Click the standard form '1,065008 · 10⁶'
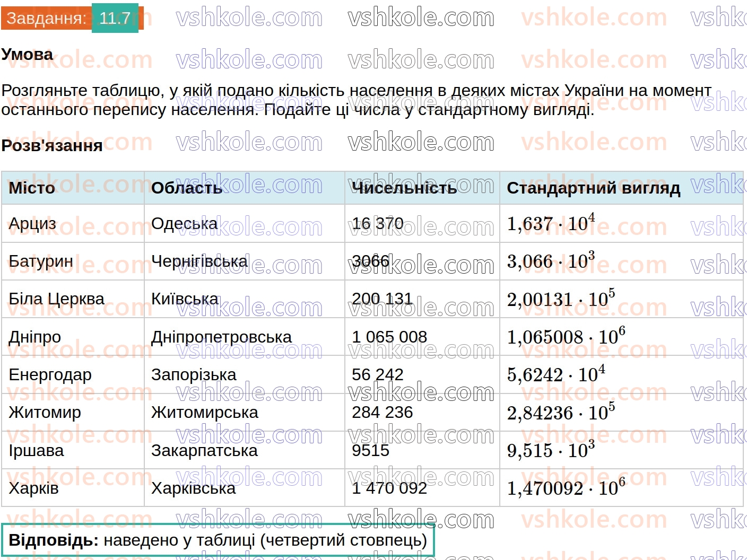Screen dimensions: 747x560 tap(566, 336)
